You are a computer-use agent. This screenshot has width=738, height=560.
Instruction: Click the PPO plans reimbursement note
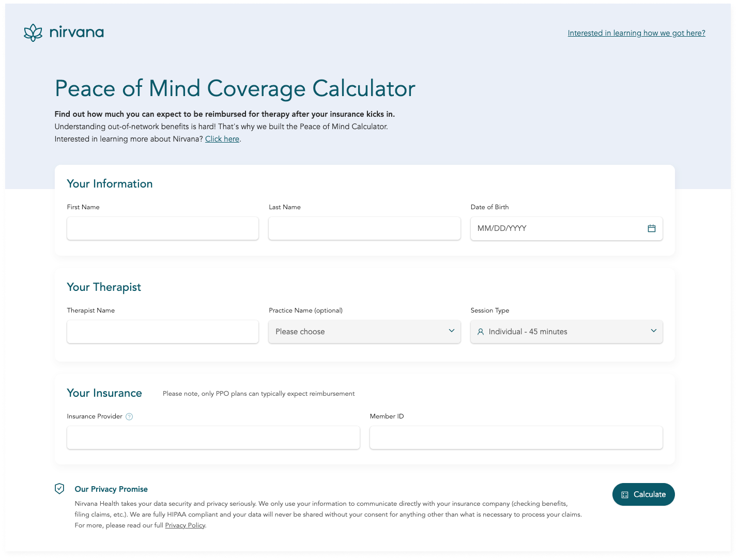[259, 394]
